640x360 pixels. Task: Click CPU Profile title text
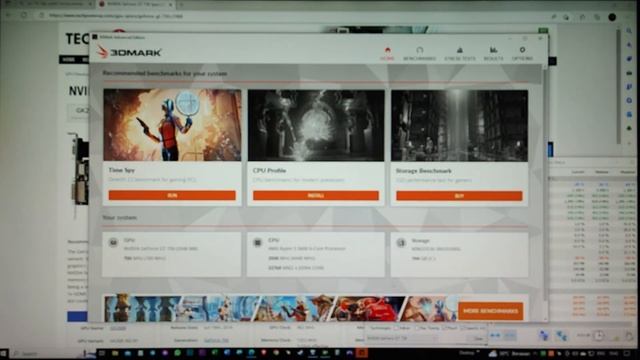[269, 171]
